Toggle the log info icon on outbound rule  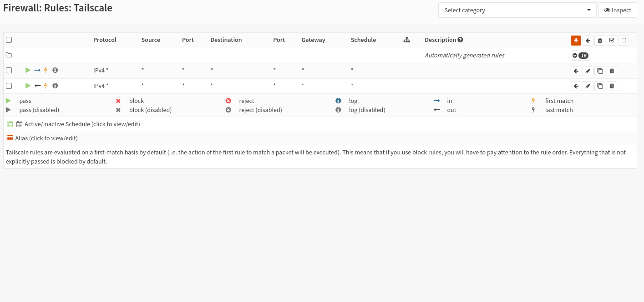pos(55,86)
